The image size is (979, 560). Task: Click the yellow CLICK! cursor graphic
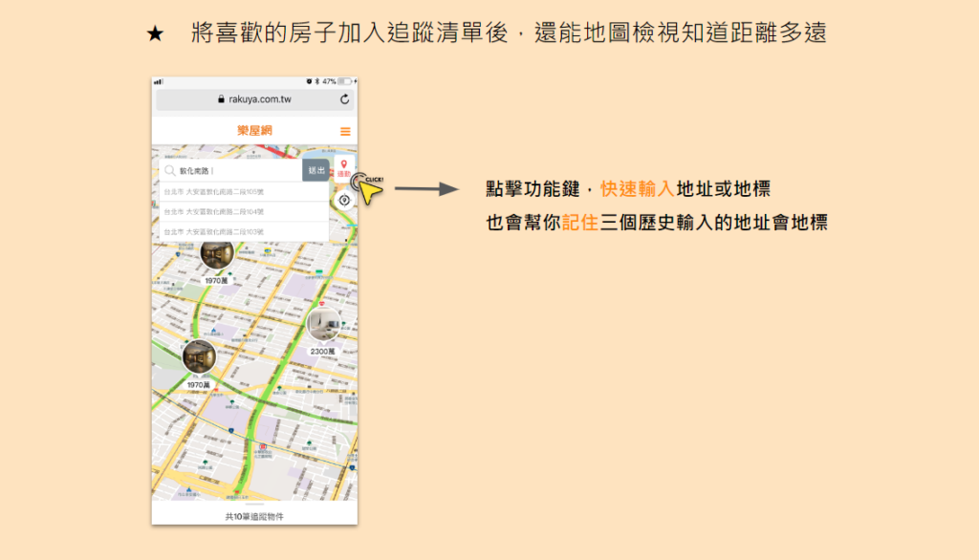[x=369, y=188]
